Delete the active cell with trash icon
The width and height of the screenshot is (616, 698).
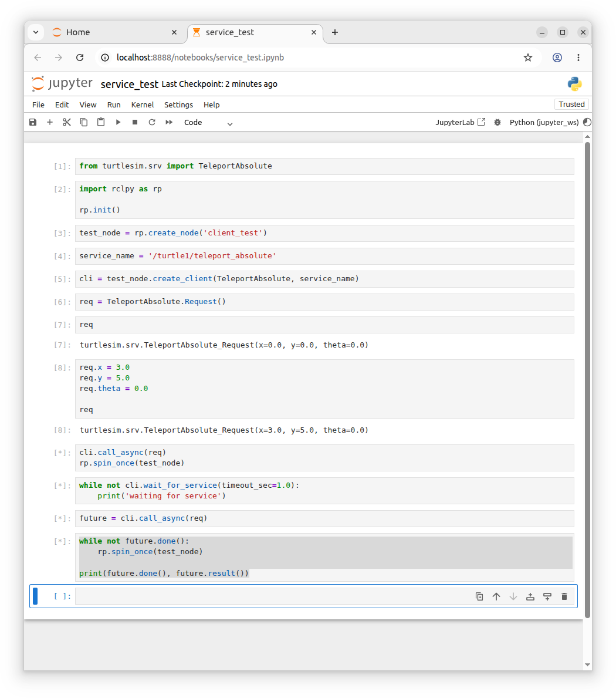point(564,596)
